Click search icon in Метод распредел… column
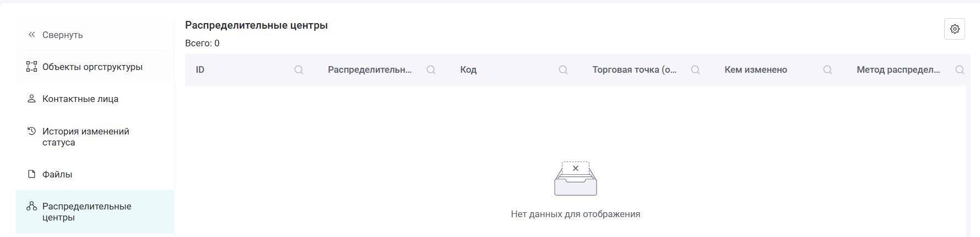 (x=960, y=69)
